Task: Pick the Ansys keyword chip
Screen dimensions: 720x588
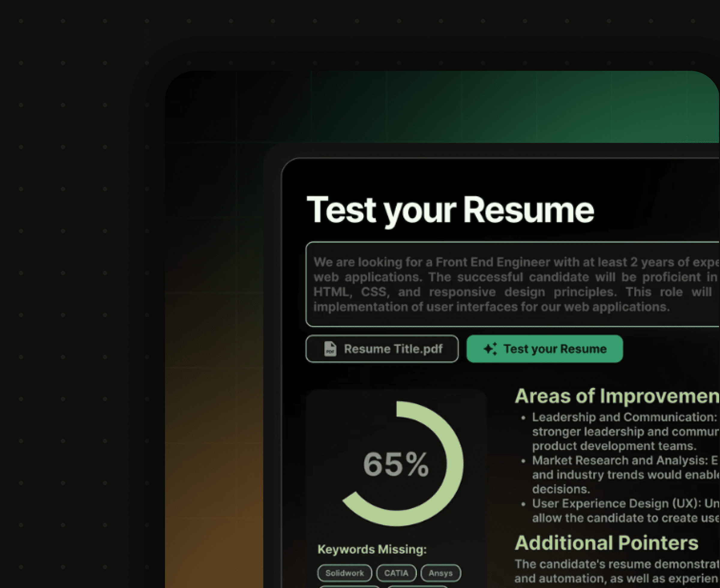Action: tap(440, 573)
